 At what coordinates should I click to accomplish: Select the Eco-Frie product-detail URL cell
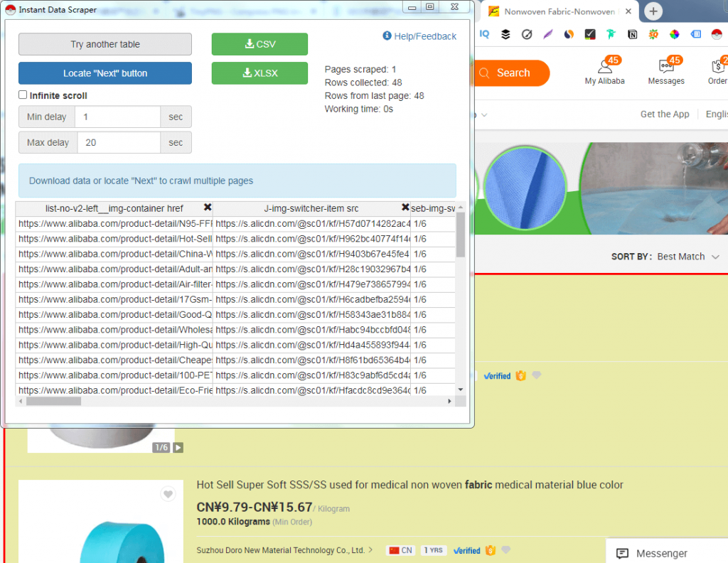[114, 390]
